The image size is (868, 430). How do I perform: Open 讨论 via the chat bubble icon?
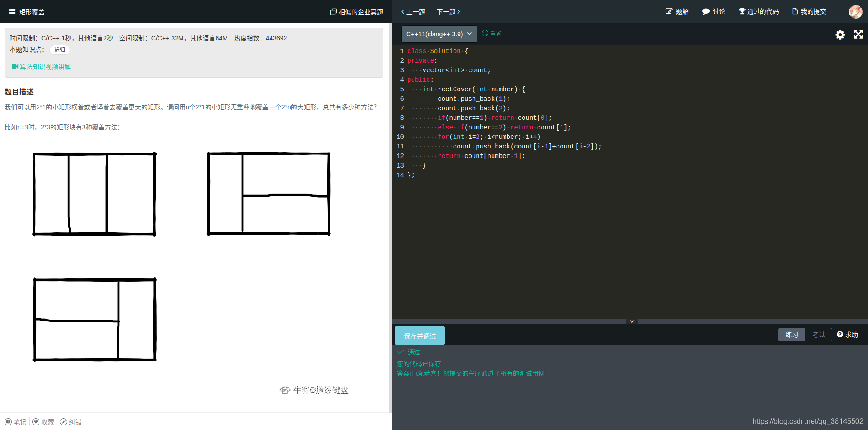click(705, 11)
